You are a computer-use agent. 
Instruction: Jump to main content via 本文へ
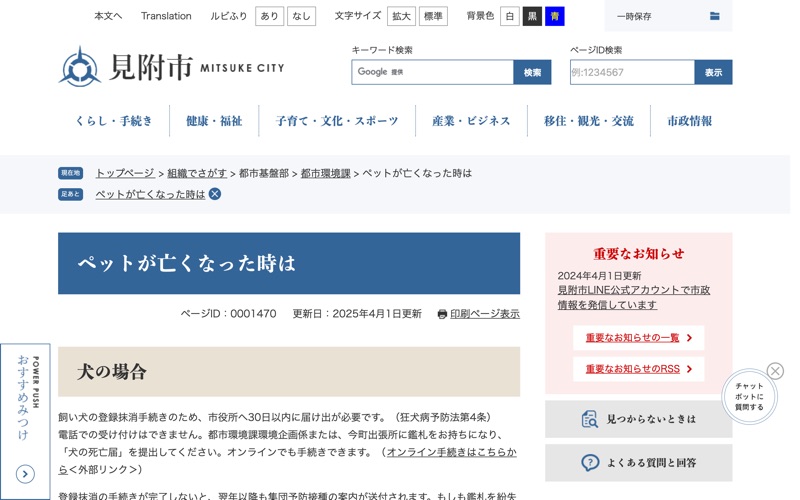(x=108, y=16)
